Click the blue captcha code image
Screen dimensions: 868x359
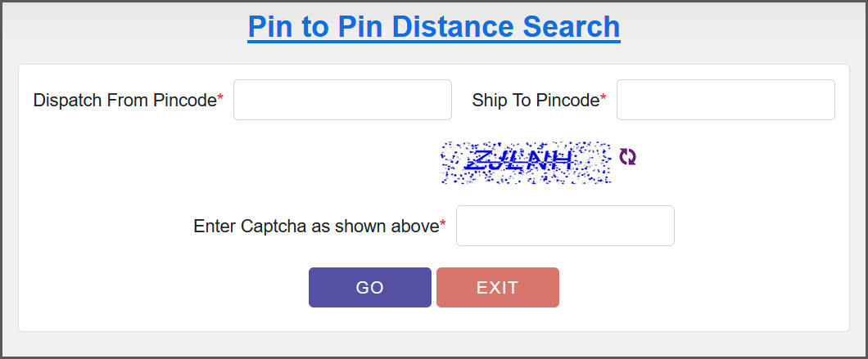(526, 161)
